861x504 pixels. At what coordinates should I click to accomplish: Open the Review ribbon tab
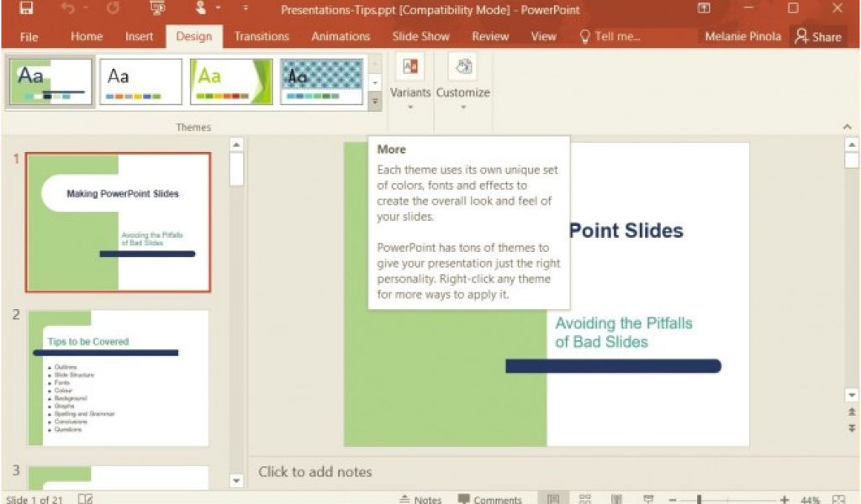tap(490, 36)
